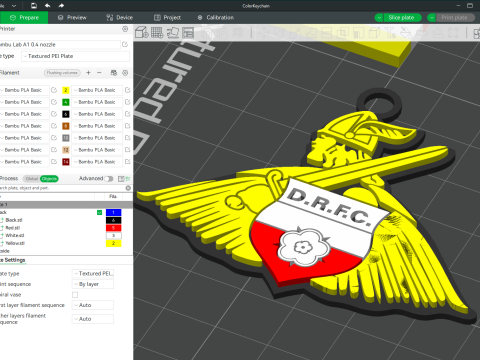Image resolution: width=480 pixels, height=360 pixels.
Task: Edit preset icon for filament 8
Action: pyautogui.click(x=127, y=126)
